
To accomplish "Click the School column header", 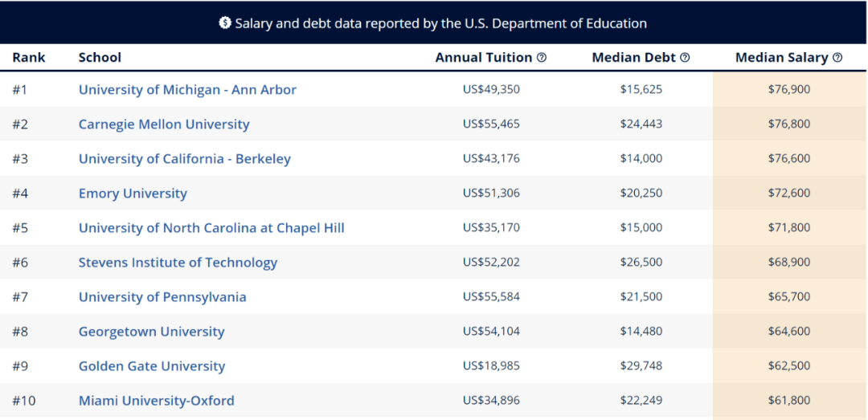I will (x=100, y=58).
